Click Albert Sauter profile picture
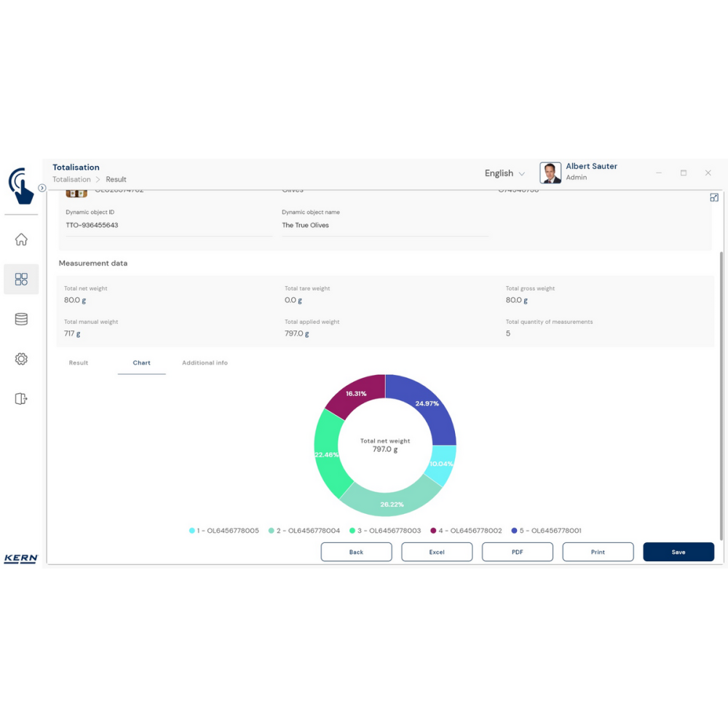This screenshot has height=728, width=728. click(550, 173)
